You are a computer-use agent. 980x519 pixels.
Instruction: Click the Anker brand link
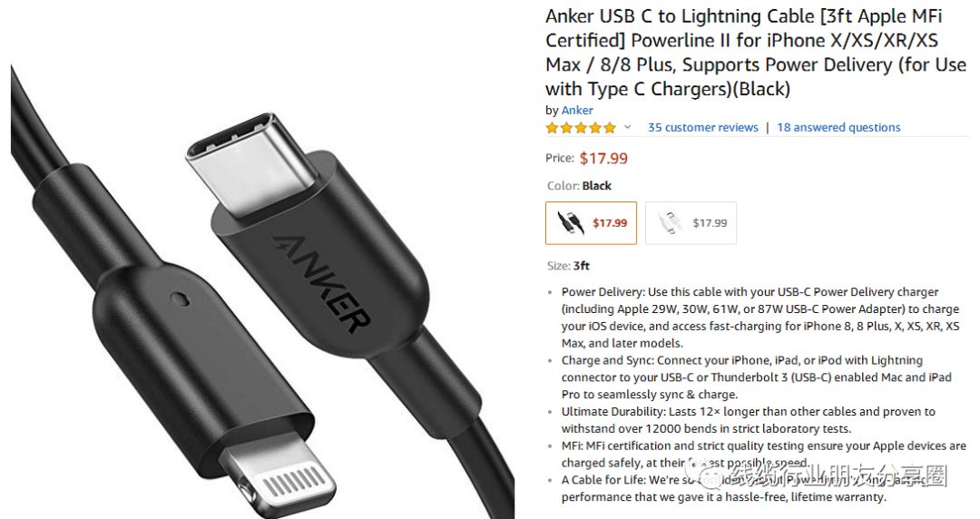(577, 111)
